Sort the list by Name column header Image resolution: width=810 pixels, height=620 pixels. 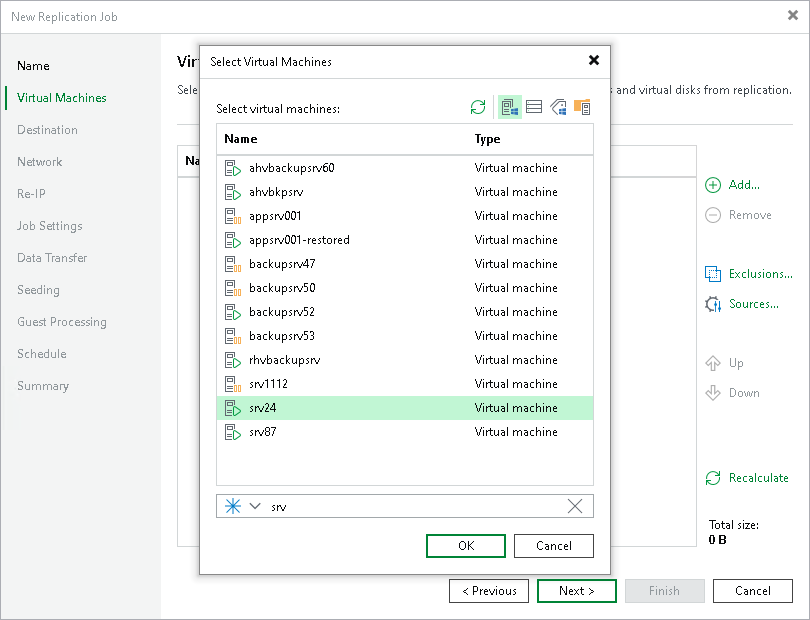pos(241,139)
